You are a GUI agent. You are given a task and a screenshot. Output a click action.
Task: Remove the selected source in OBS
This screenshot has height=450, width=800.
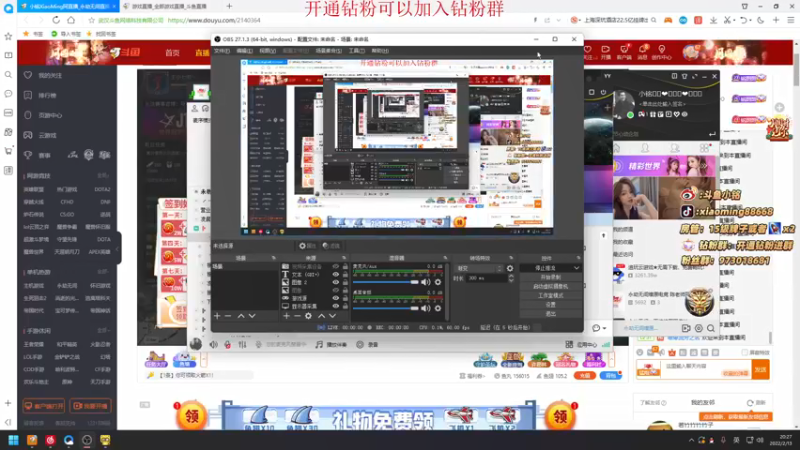[x=297, y=316]
